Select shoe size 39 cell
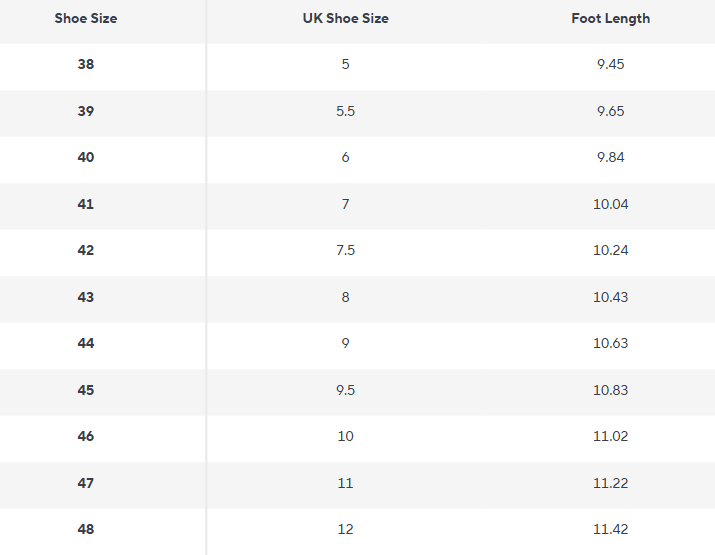Screen dimensions: 715x555 point(86,111)
